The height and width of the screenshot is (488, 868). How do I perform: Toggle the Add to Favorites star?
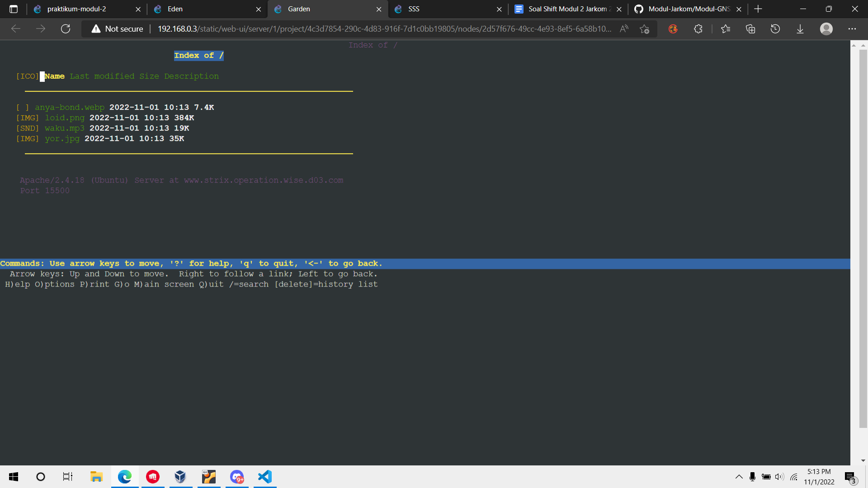click(x=644, y=28)
